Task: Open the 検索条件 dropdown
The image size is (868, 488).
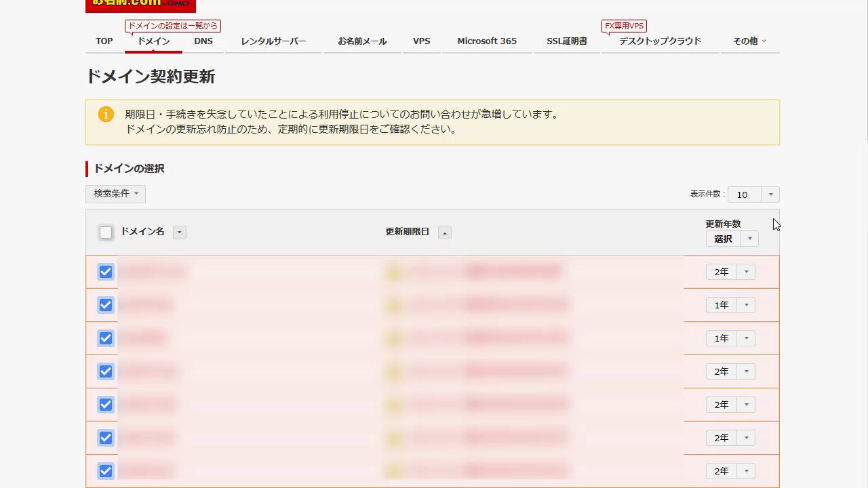Action: (x=116, y=194)
